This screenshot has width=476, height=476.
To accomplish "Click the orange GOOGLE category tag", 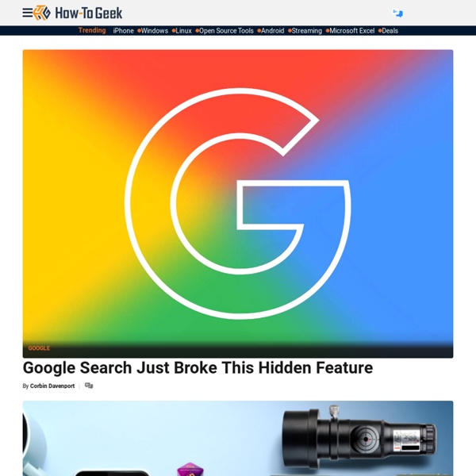I will pos(39,348).
